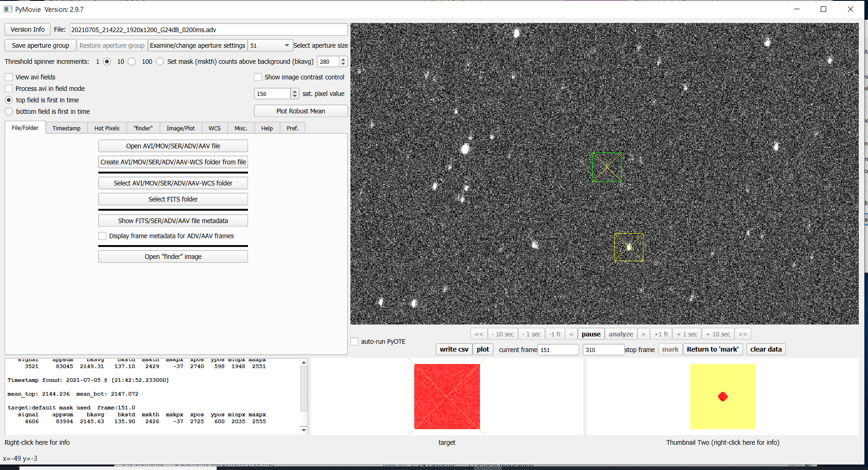Skip to the last frame with >> button
This screenshot has width=868, height=470.
point(743,334)
